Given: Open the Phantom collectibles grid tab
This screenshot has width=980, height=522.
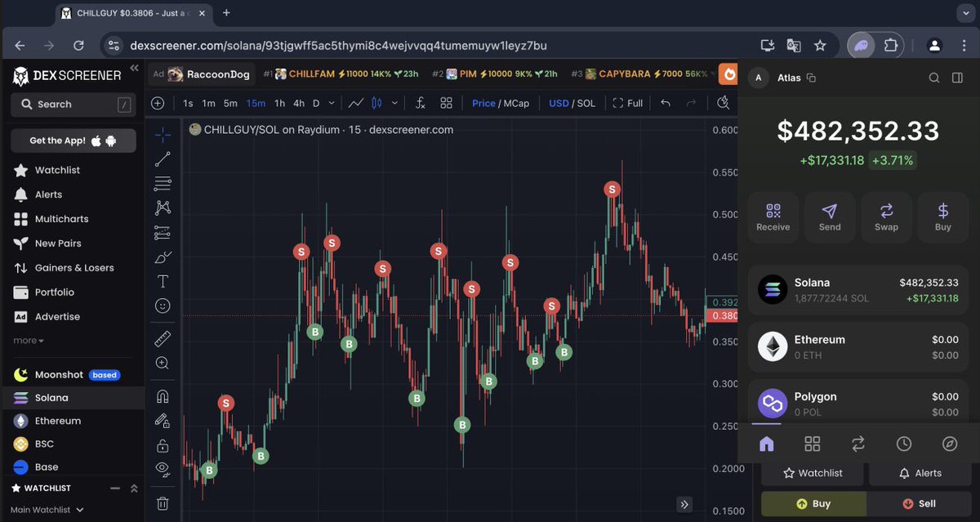Looking at the screenshot, I should 812,444.
